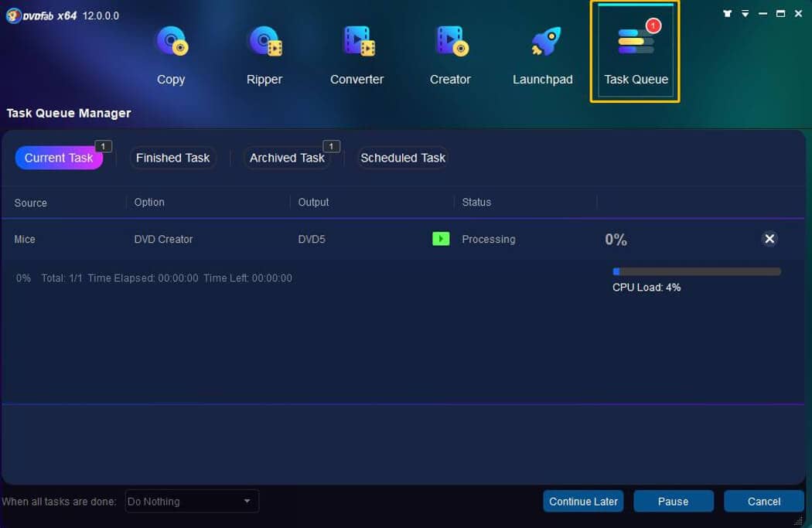Select the Ripper module icon
Viewport: 812px width, 528px height.
(x=264, y=50)
